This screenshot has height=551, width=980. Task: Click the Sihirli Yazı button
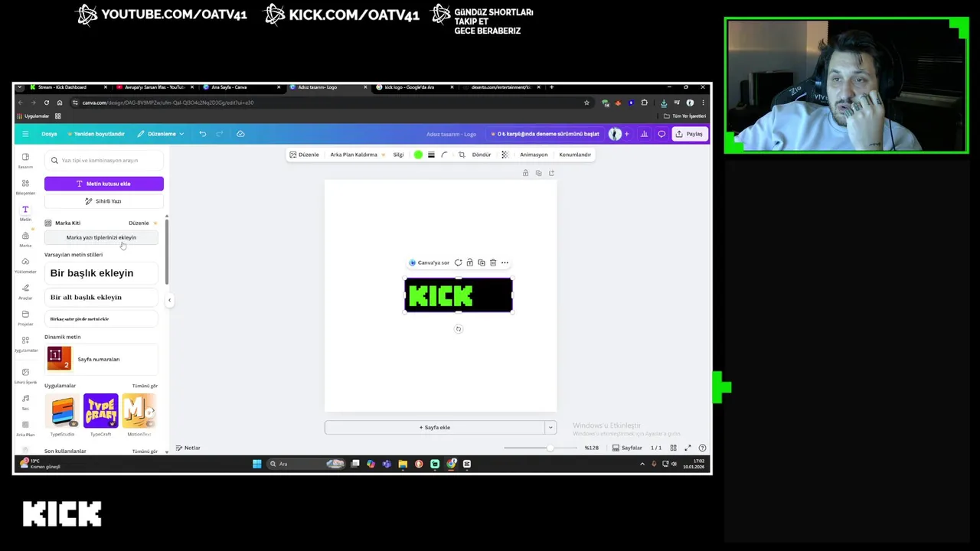click(x=104, y=201)
